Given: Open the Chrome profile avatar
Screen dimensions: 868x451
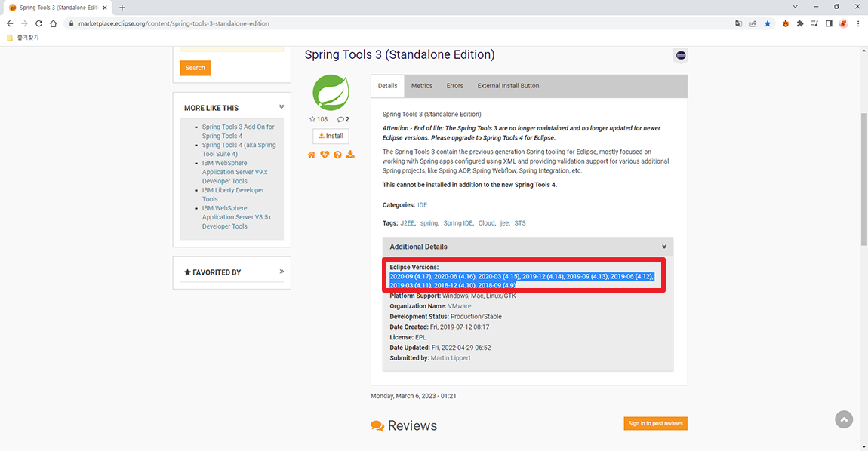Looking at the screenshot, I should (x=843, y=24).
